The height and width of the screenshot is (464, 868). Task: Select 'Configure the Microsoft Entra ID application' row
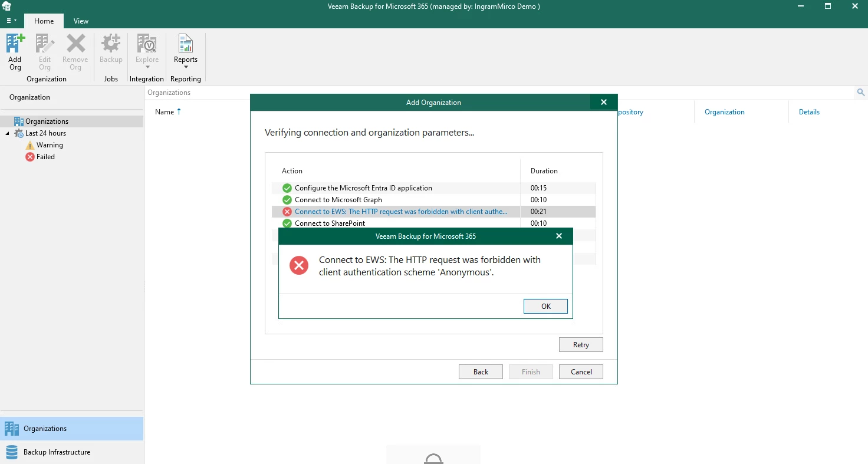(433, 188)
